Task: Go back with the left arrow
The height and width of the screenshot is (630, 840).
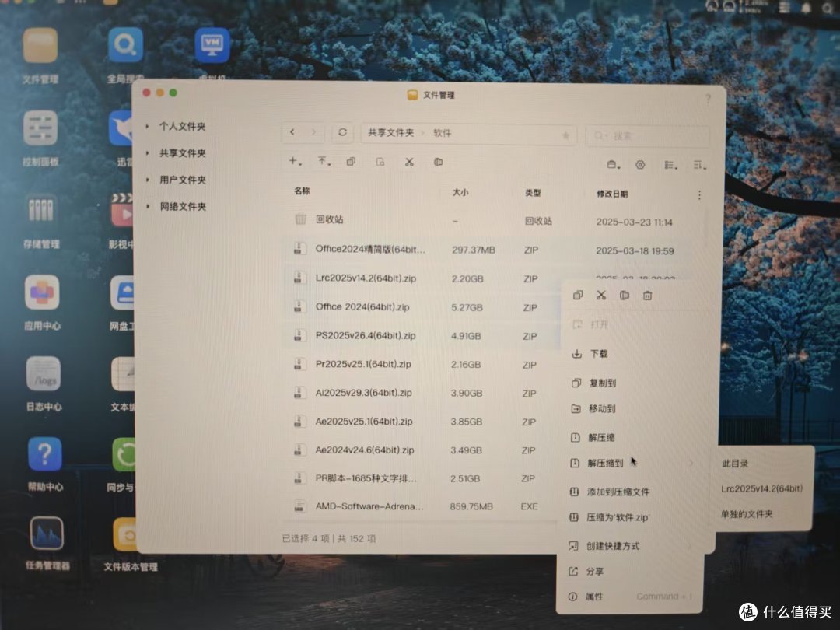Action: click(292, 131)
